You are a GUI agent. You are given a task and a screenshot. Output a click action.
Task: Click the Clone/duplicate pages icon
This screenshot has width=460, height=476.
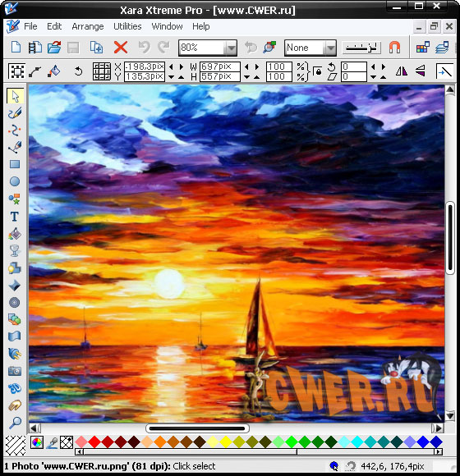coord(96,48)
